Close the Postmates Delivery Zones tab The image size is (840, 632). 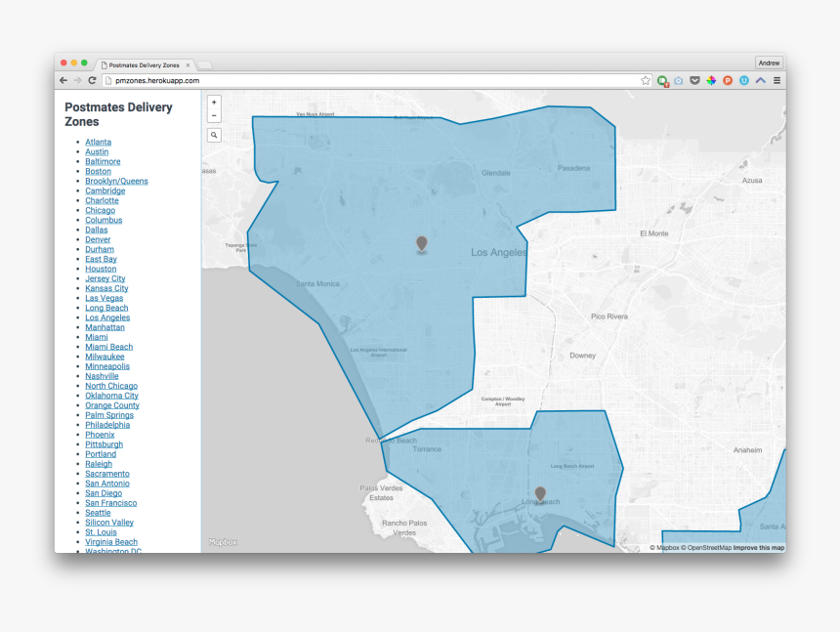(x=189, y=65)
